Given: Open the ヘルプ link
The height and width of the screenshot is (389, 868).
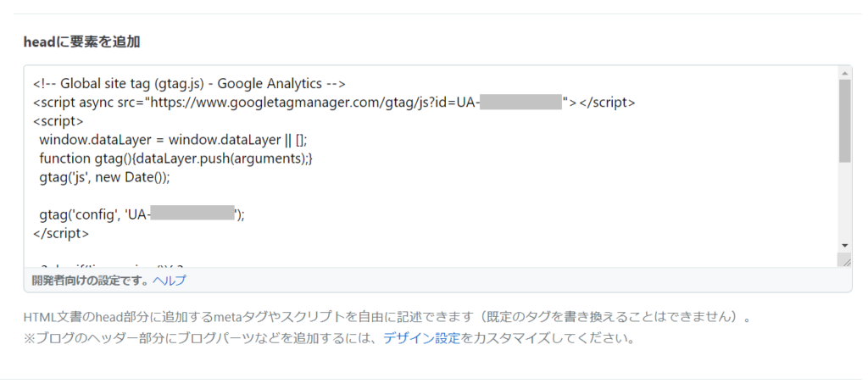Looking at the screenshot, I should click(170, 281).
